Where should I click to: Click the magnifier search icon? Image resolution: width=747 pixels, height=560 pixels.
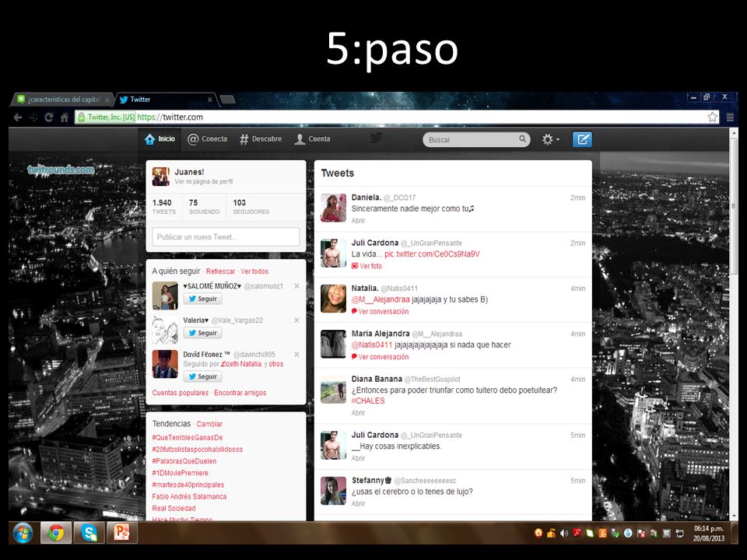[x=522, y=139]
